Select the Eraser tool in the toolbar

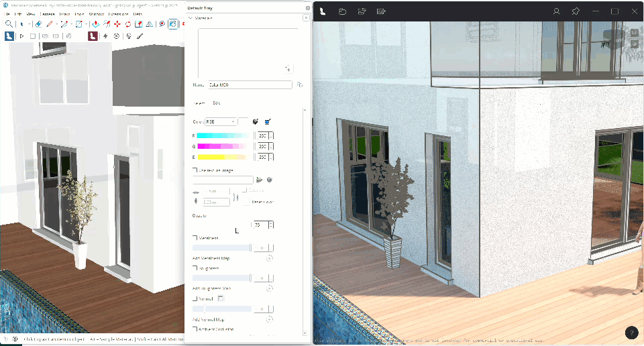coord(38,24)
